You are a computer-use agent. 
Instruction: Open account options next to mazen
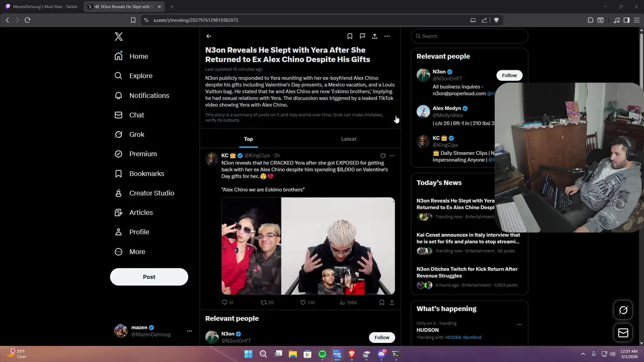click(190, 331)
